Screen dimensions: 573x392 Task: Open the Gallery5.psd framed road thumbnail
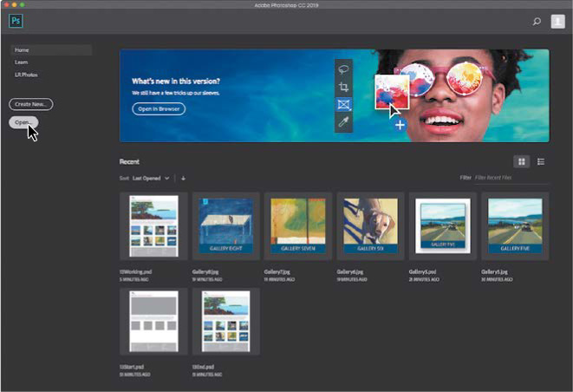click(443, 226)
